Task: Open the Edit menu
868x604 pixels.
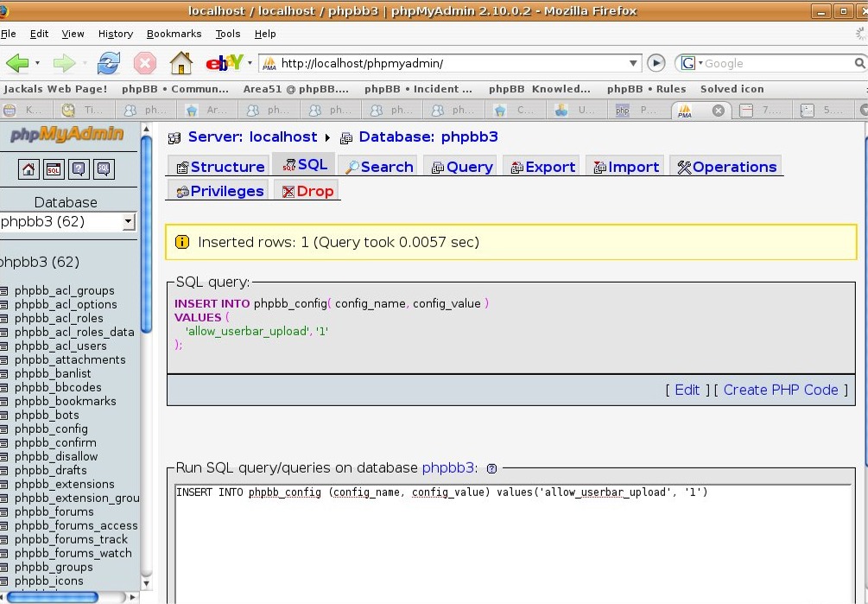Action: 40,34
